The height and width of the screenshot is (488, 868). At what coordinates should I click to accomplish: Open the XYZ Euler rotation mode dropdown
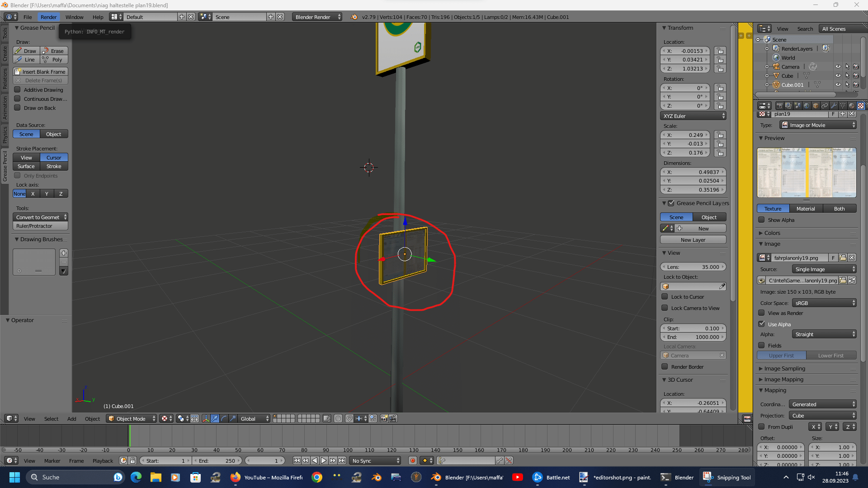pos(693,116)
